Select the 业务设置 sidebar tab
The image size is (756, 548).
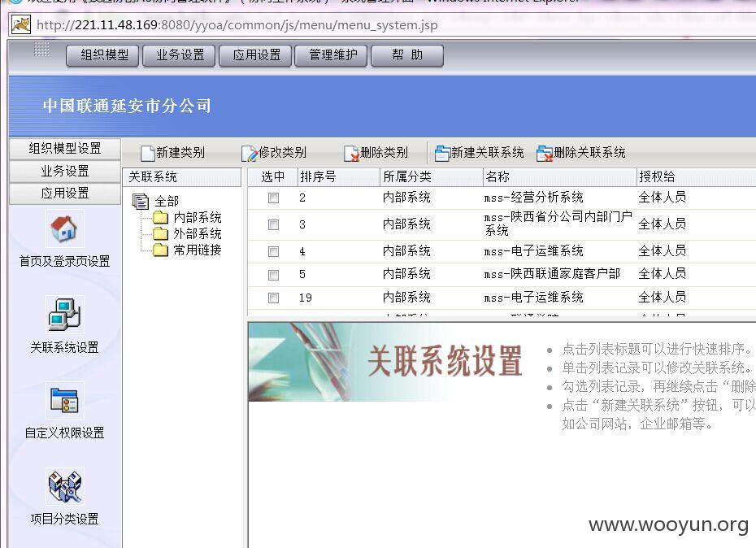(x=64, y=171)
